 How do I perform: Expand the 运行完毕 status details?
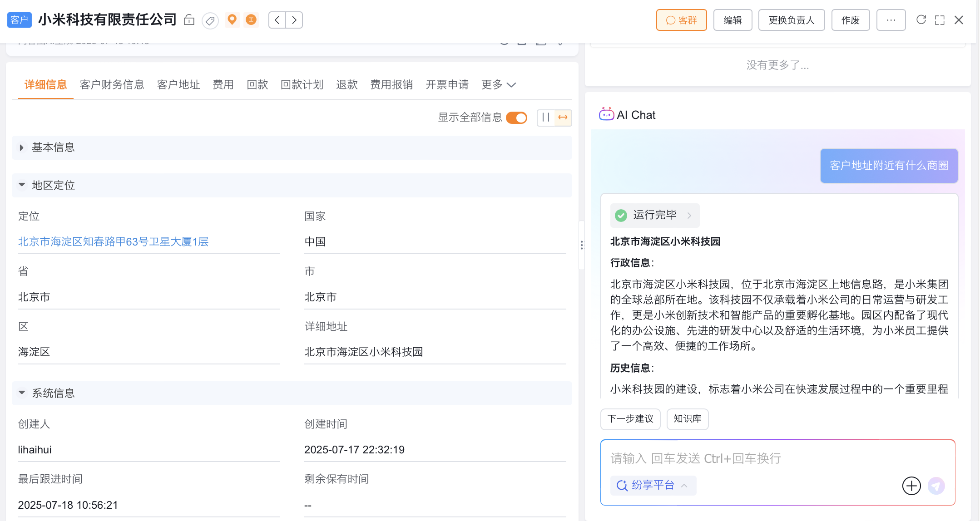pyautogui.click(x=654, y=215)
